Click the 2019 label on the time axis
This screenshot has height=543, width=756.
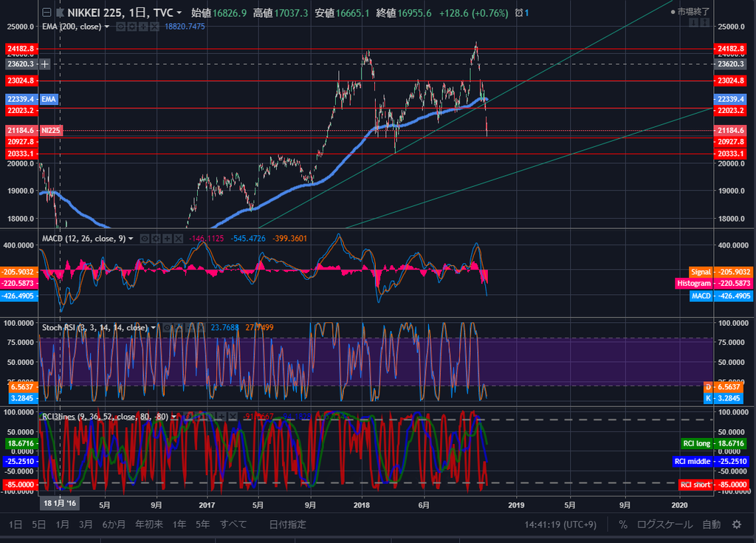tap(516, 505)
